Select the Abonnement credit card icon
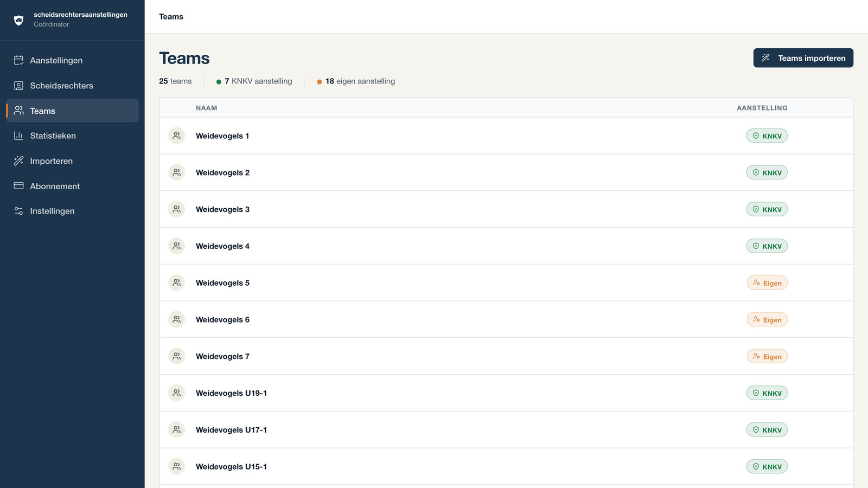 [18, 186]
